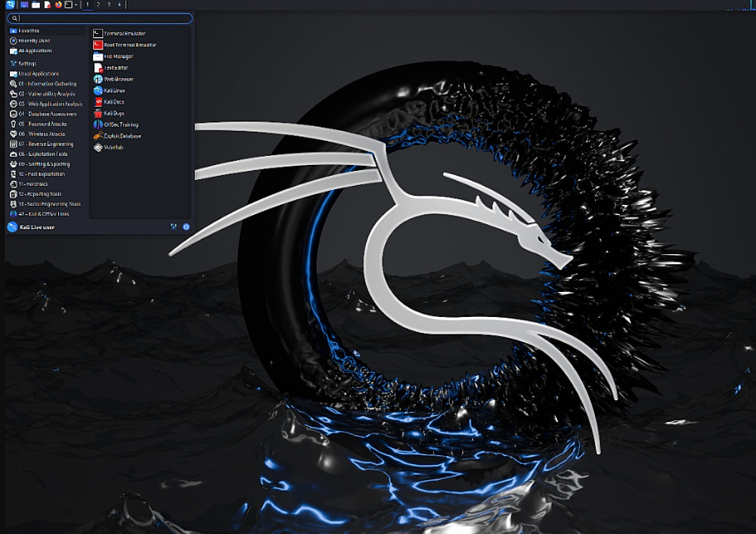This screenshot has height=534, width=756.
Task: Open VulnHub link
Action: [x=140, y=147]
